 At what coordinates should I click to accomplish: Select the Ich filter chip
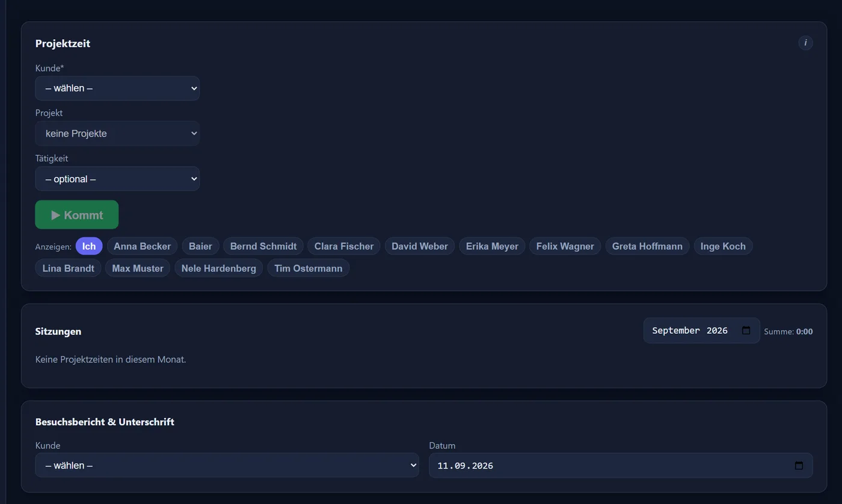pos(89,246)
